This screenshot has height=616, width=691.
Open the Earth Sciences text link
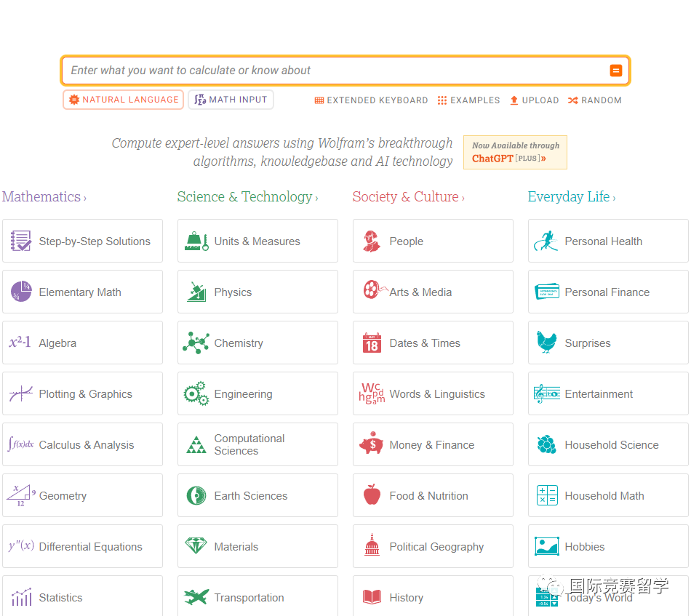tap(251, 496)
